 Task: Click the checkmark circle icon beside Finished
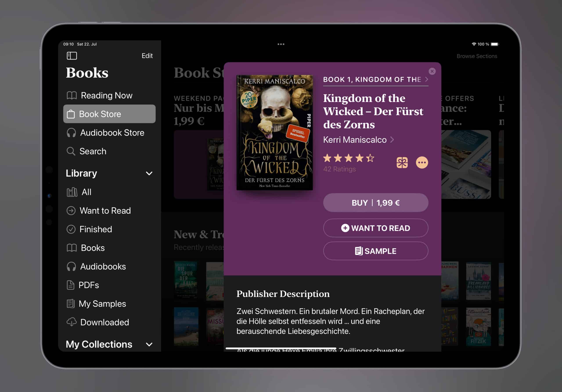(71, 229)
